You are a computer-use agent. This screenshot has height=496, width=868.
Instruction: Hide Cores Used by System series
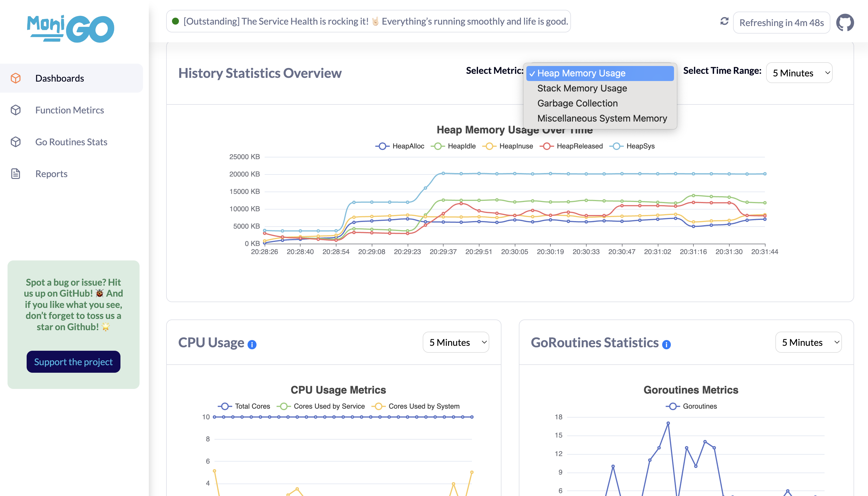click(x=416, y=406)
